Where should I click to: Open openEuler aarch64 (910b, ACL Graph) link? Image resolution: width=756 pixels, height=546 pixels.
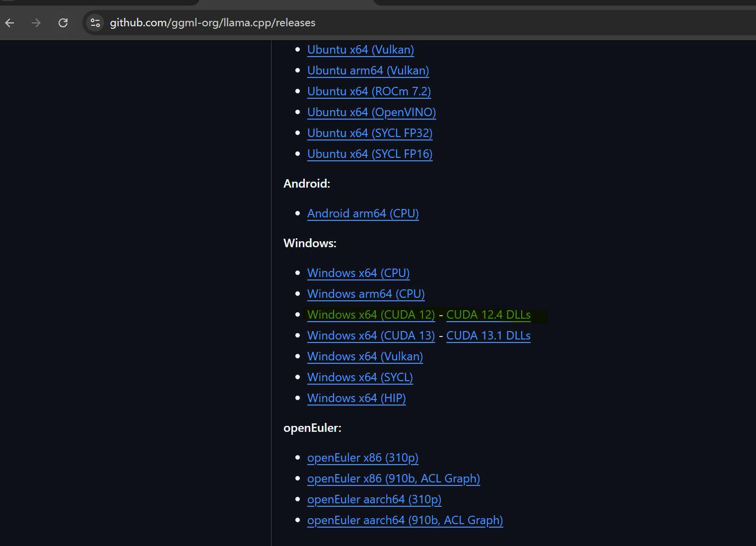click(x=405, y=520)
